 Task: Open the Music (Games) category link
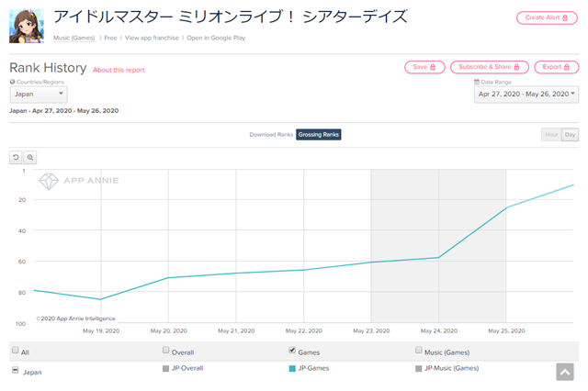click(74, 38)
